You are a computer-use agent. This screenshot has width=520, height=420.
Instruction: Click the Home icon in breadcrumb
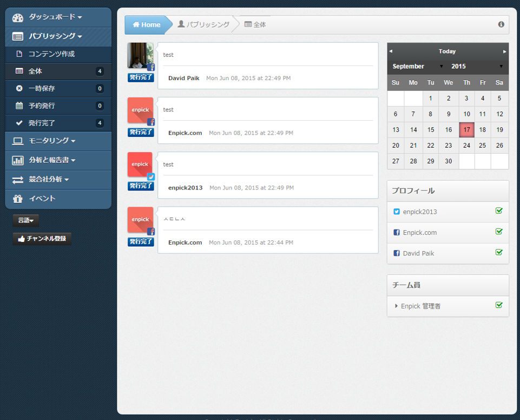pyautogui.click(x=136, y=25)
